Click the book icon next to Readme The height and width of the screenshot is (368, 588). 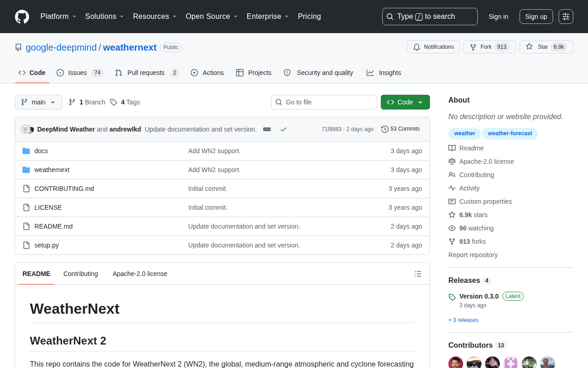[452, 148]
